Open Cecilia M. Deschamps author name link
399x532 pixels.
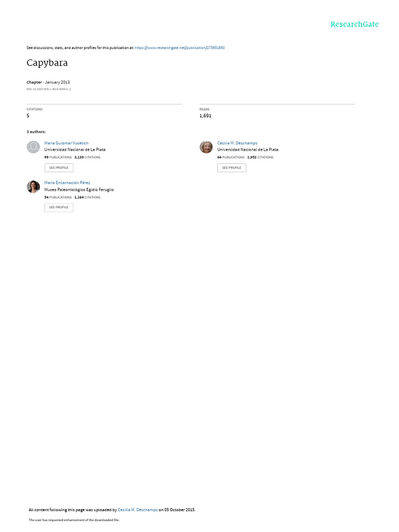237,143
